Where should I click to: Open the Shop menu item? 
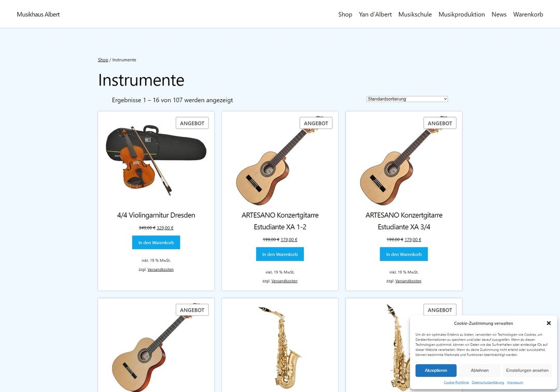coord(345,15)
